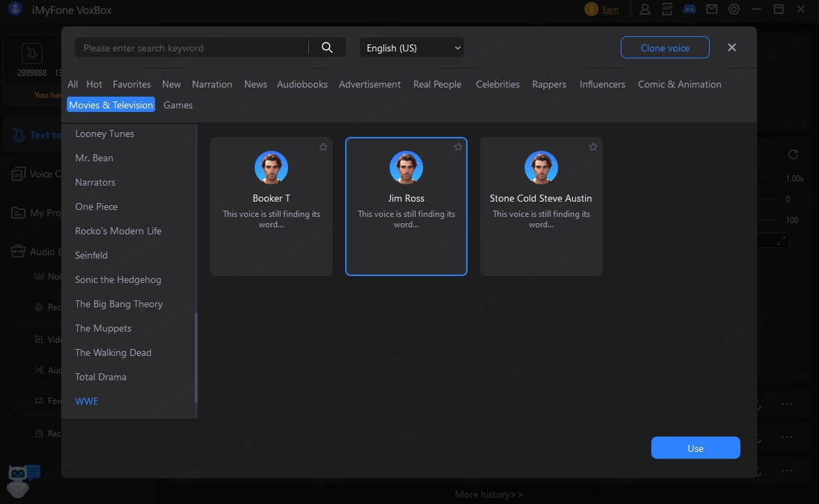Select The Walking Dead subcategory
This screenshot has height=504, width=819.
click(113, 352)
